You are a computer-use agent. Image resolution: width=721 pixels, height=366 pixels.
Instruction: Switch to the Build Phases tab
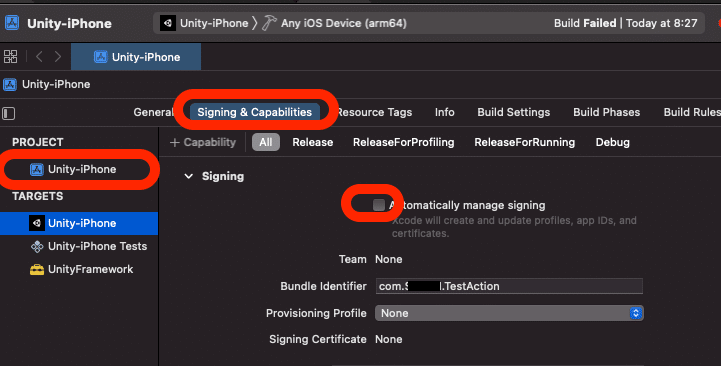607,112
